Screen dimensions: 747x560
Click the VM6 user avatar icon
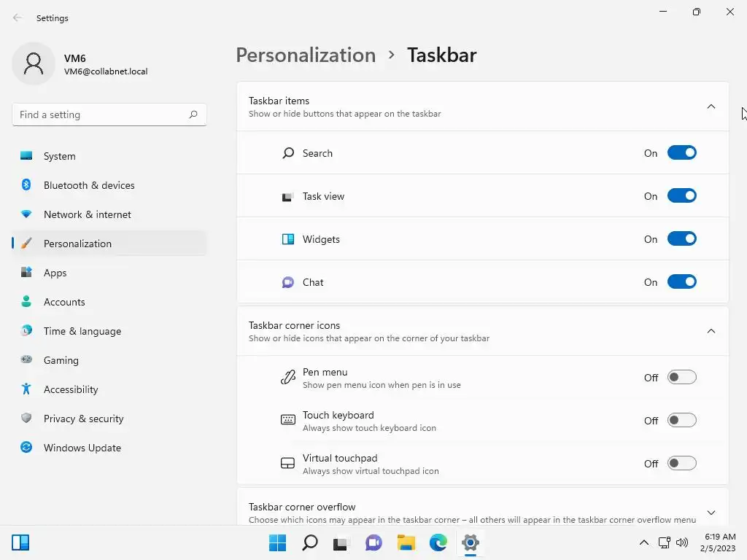[34, 63]
